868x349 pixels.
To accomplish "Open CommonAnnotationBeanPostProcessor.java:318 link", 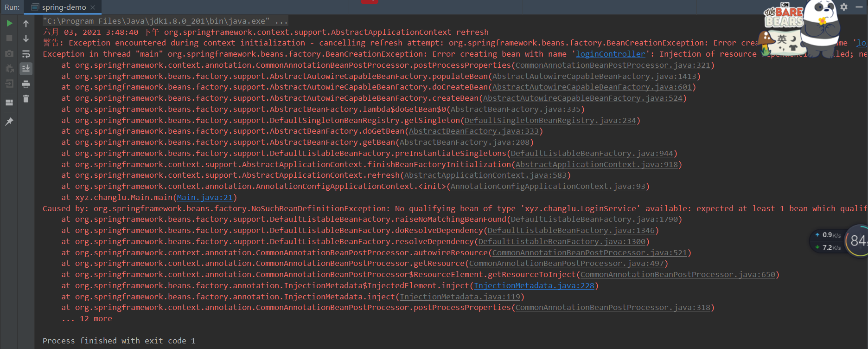I will point(613,307).
